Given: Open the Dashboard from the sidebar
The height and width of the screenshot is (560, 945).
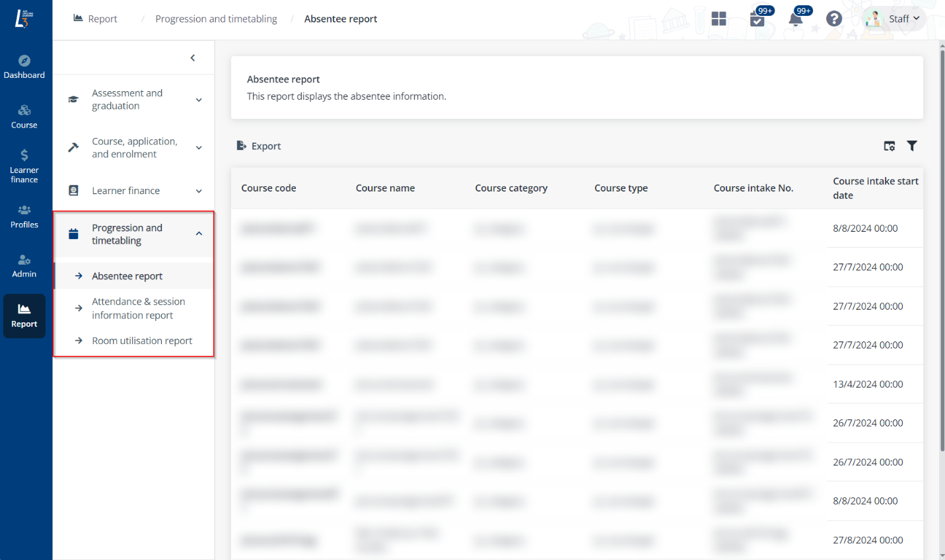Looking at the screenshot, I should coord(24,66).
